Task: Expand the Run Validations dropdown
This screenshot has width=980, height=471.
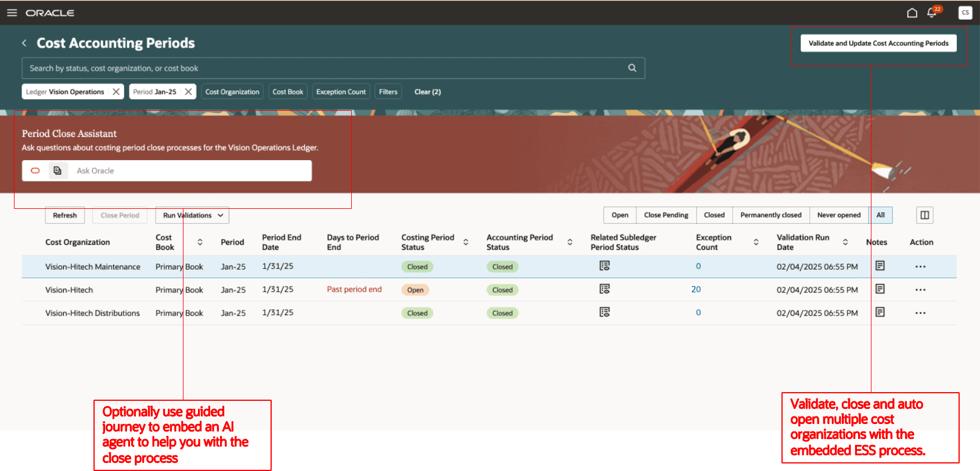Action: click(193, 215)
